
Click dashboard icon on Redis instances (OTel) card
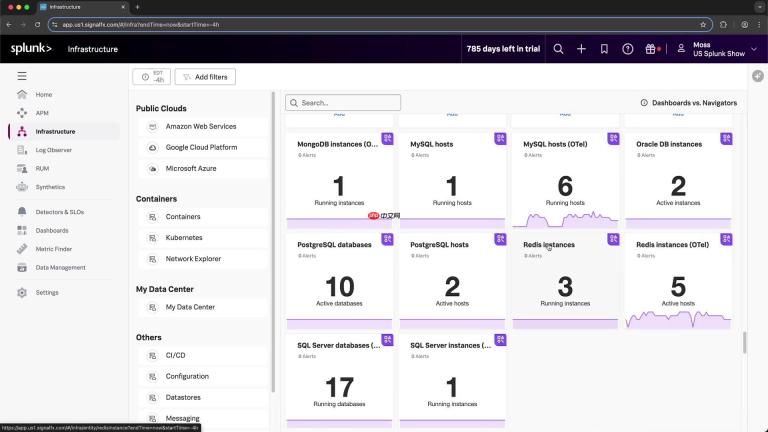click(x=726, y=239)
